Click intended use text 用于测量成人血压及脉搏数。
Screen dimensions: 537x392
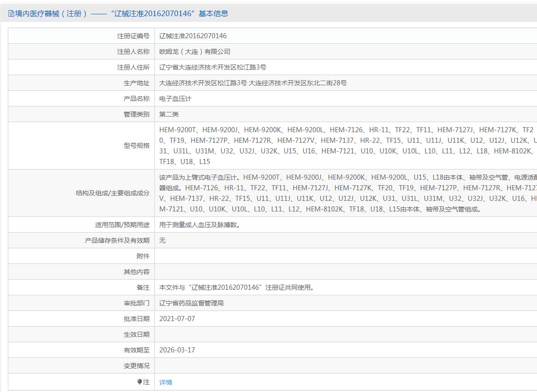(x=200, y=225)
